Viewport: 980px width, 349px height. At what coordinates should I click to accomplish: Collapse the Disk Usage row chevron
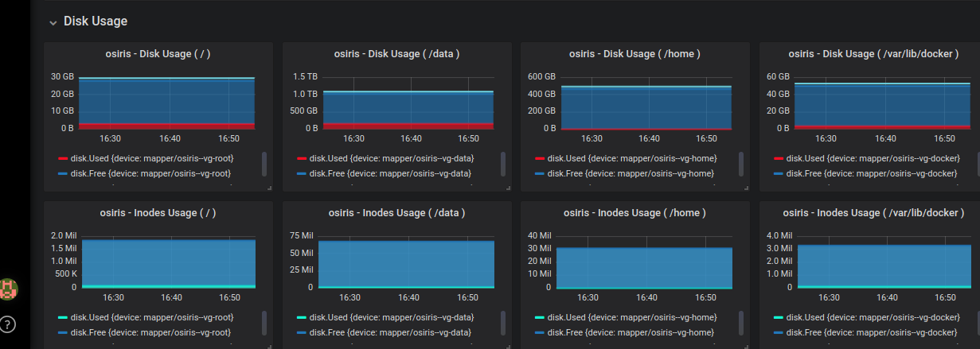(x=53, y=22)
